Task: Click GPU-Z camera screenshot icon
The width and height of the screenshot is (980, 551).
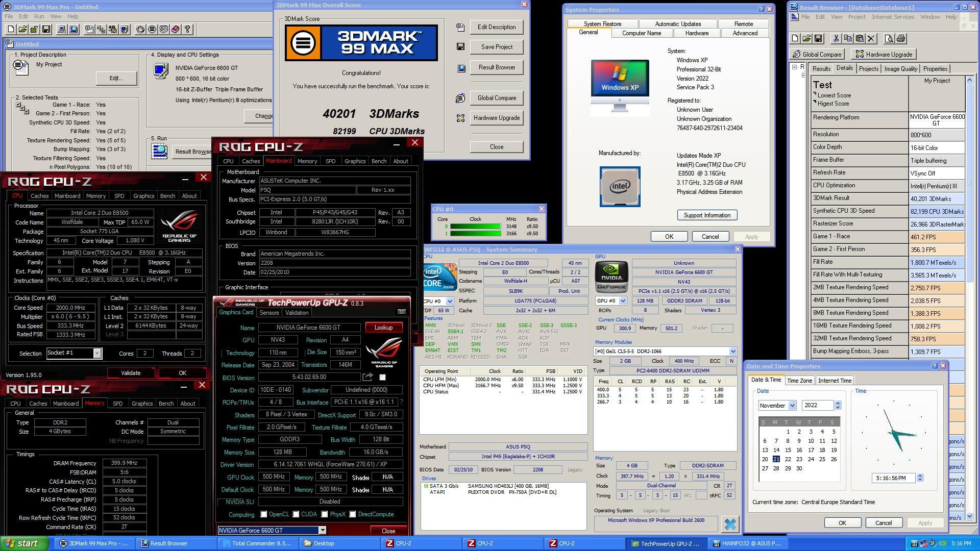Action: pos(402,311)
